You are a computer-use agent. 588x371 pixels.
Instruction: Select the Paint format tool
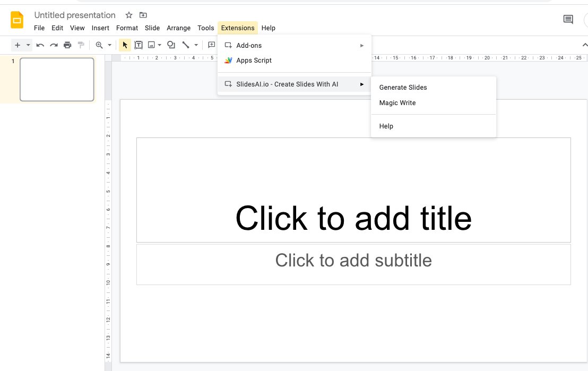[81, 45]
